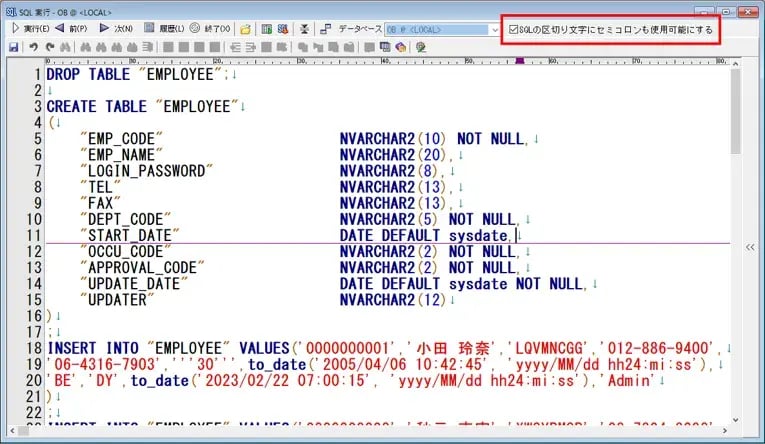
Task: Click the binoculars find icon
Action: (65, 47)
